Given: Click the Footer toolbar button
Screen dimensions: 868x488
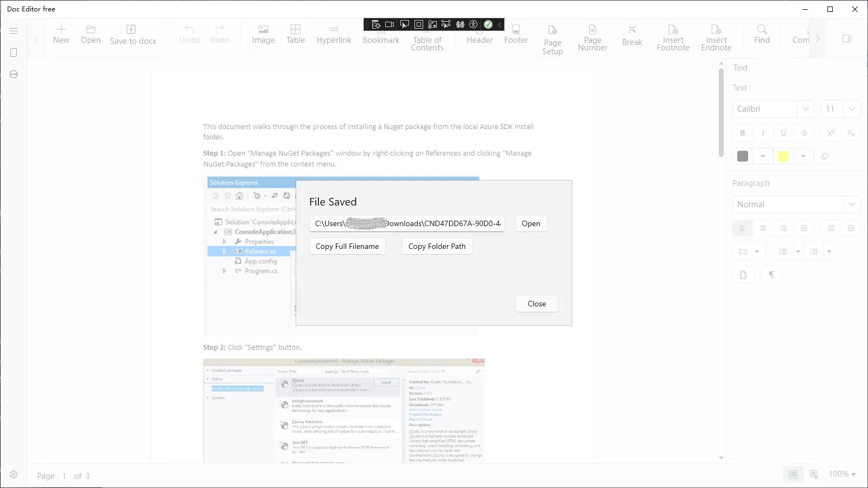Looking at the screenshot, I should click(516, 34).
